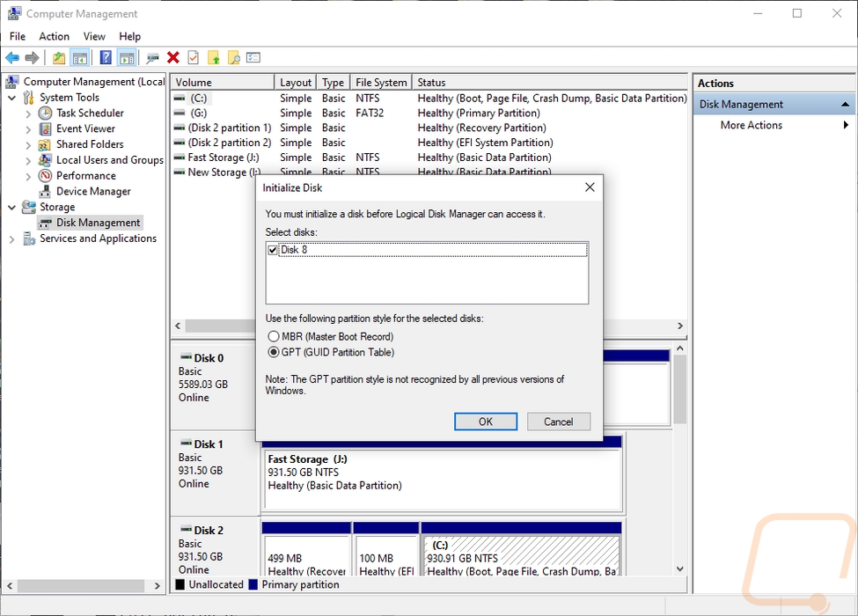The height and width of the screenshot is (616, 858).
Task: Click the Up one level folder icon
Action: coord(58,58)
